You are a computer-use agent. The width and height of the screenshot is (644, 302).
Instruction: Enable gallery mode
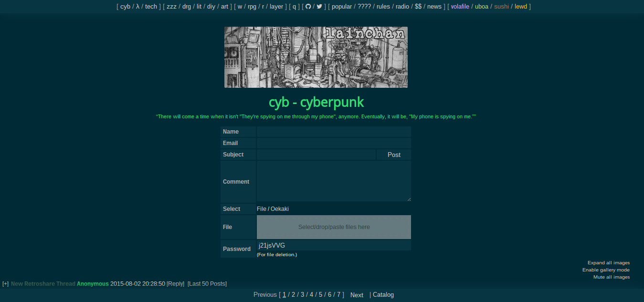[606, 270]
